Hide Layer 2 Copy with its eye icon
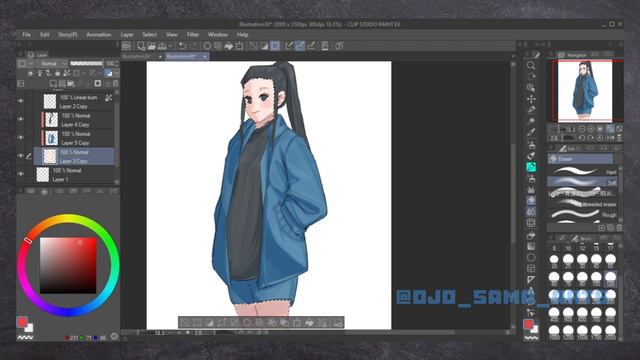640x360 pixels. pyautogui.click(x=20, y=100)
